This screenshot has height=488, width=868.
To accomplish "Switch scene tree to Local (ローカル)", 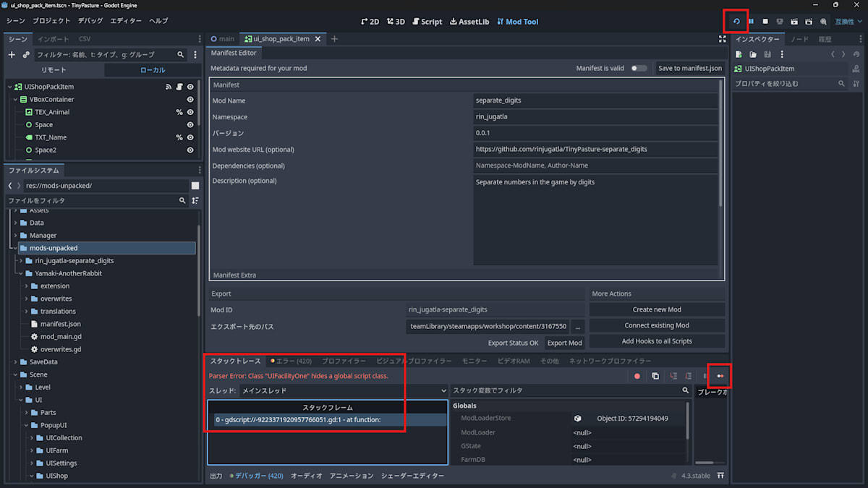I will pos(153,70).
